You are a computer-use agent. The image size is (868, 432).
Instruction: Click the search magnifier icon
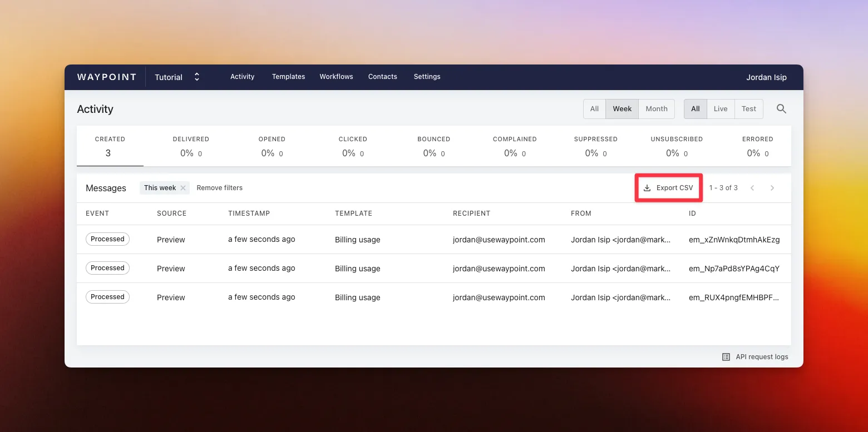[x=781, y=109]
